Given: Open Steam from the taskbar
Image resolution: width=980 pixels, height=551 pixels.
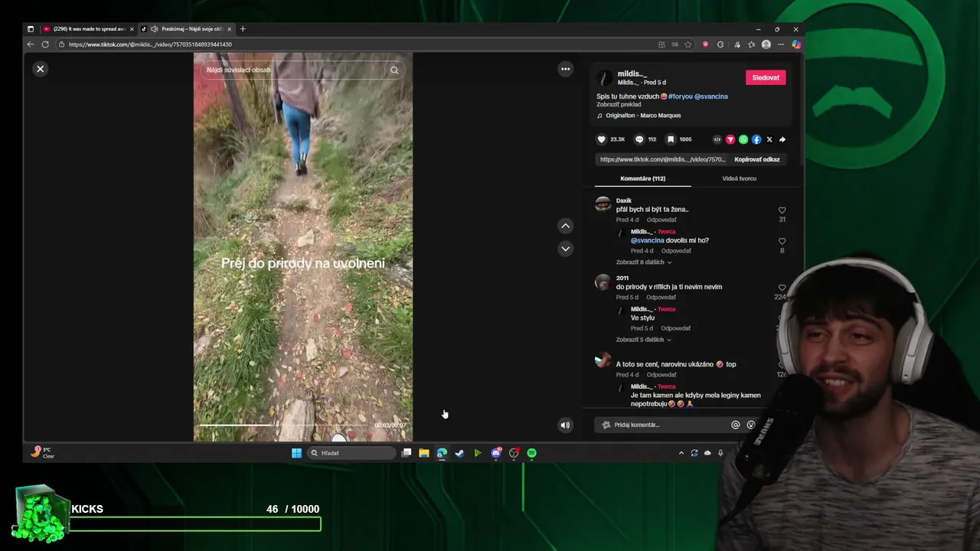Looking at the screenshot, I should [459, 453].
